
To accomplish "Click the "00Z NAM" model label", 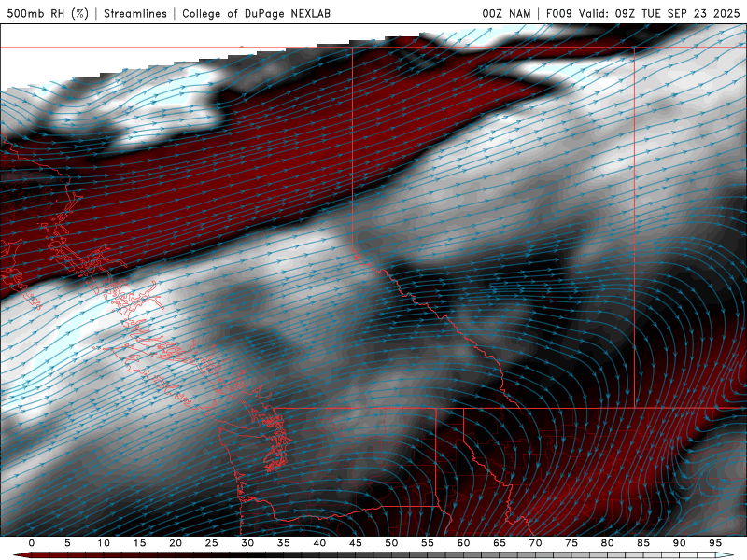I will pos(506,13).
